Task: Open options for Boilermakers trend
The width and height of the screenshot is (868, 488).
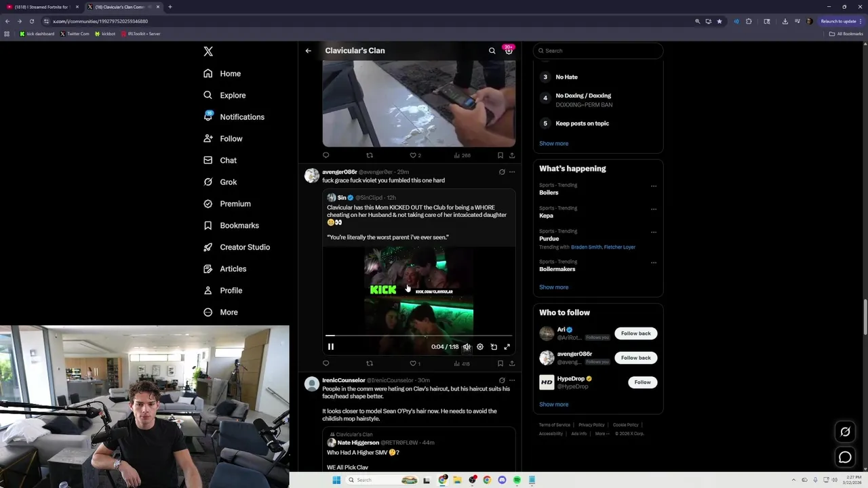Action: click(x=654, y=262)
